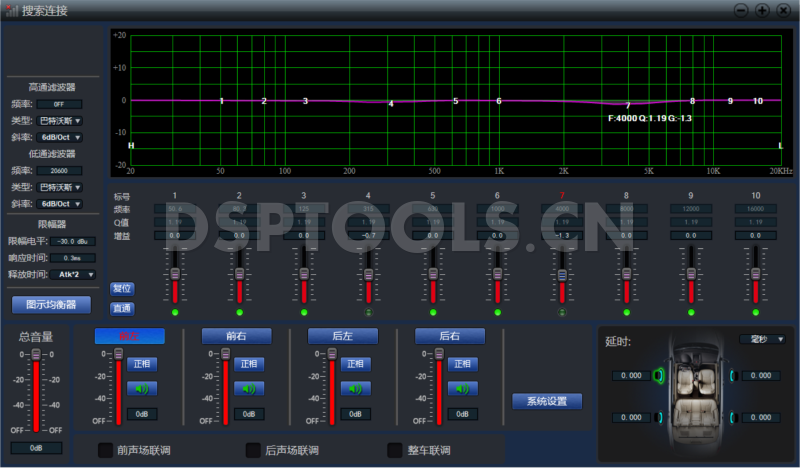This screenshot has height=468, width=800.
Task: Select rear-right speaker in car diagram
Action: point(733,417)
